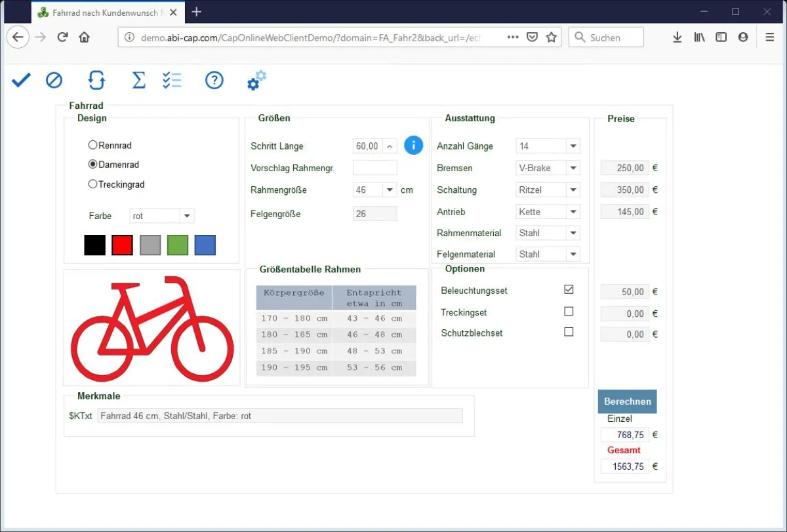Open the Farbe color dropdown
Image resolution: width=787 pixels, height=532 pixels.
point(186,216)
